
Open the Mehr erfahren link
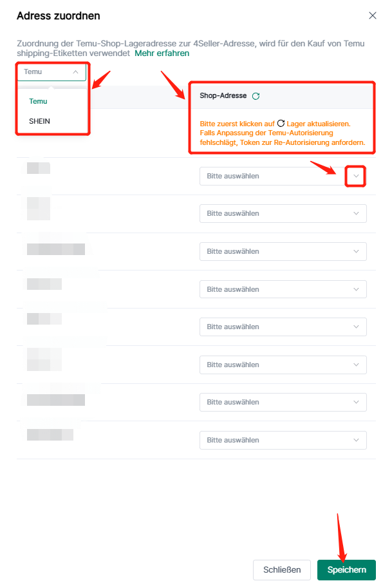[x=162, y=53]
